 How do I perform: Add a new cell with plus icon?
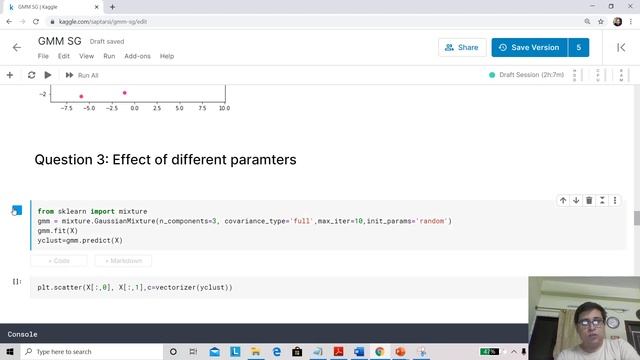tap(10, 75)
